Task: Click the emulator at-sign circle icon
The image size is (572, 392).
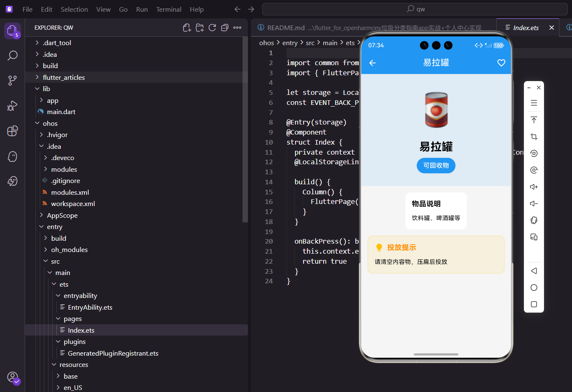Action: click(x=534, y=170)
